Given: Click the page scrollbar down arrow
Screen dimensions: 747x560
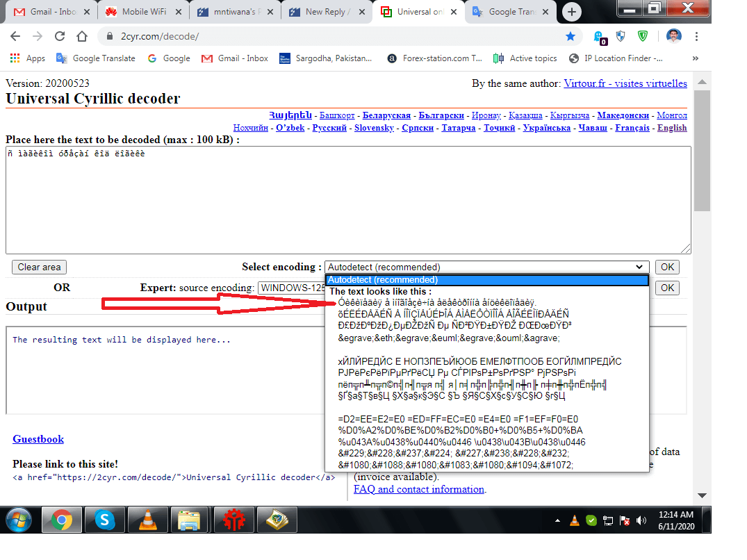Looking at the screenshot, I should pos(703,495).
